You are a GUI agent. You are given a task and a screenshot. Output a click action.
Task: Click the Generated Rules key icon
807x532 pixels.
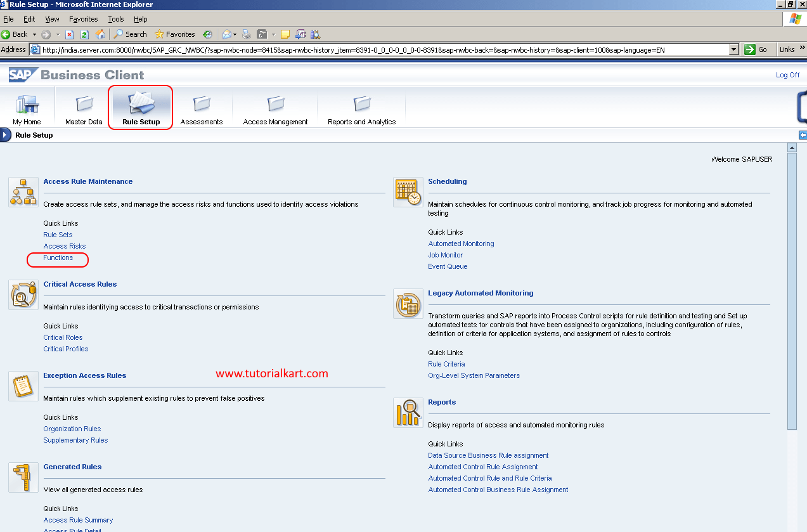pos(23,477)
